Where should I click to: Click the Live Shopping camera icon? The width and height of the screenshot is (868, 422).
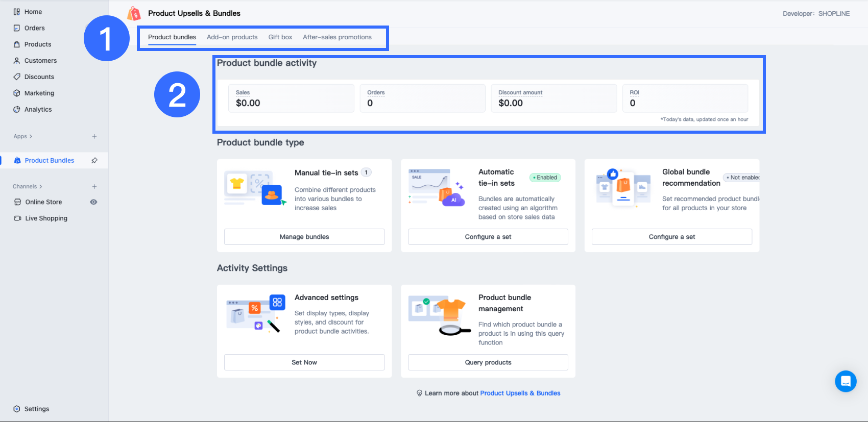point(17,218)
